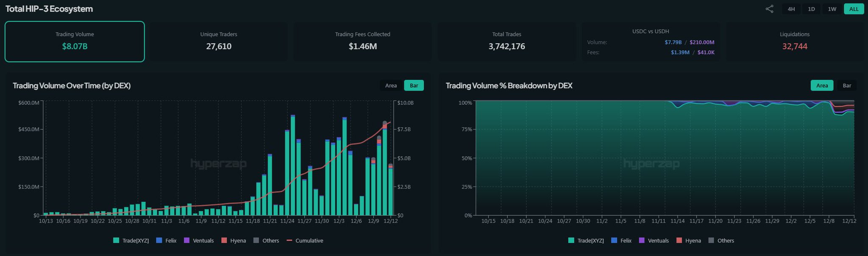This screenshot has width=868, height=256.
Task: Select Area view for percent breakdown chart
Action: pyautogui.click(x=822, y=85)
